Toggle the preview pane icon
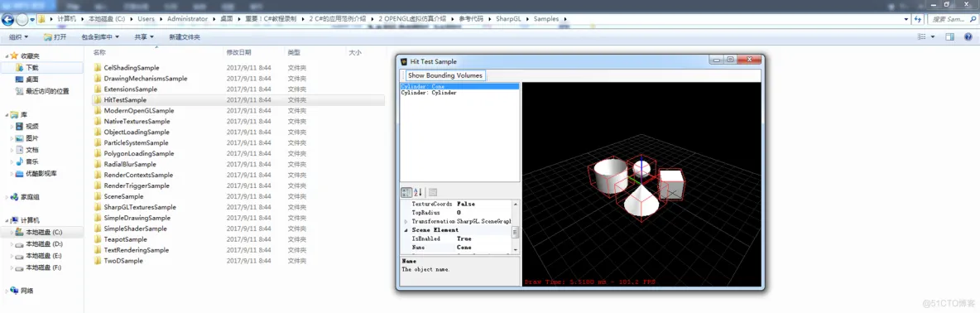This screenshot has width=980, height=313. pyautogui.click(x=950, y=37)
